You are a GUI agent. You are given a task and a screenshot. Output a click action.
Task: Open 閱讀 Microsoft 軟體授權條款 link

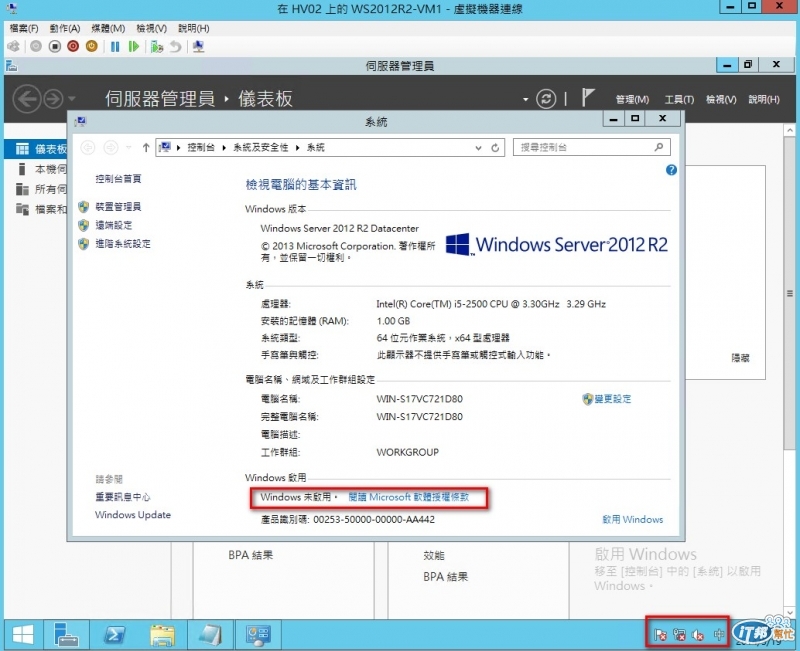click(x=408, y=496)
